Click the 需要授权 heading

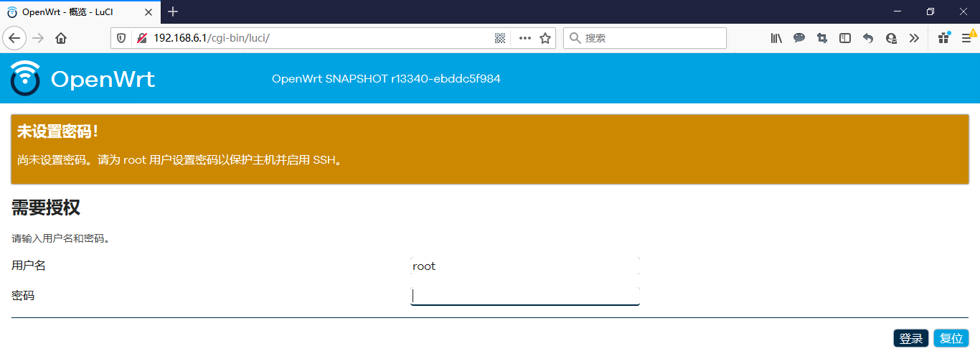(46, 208)
